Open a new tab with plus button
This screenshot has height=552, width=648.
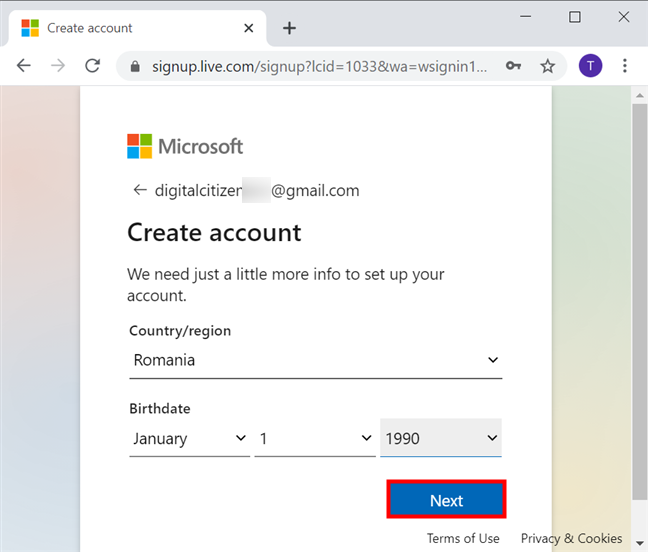[x=290, y=28]
